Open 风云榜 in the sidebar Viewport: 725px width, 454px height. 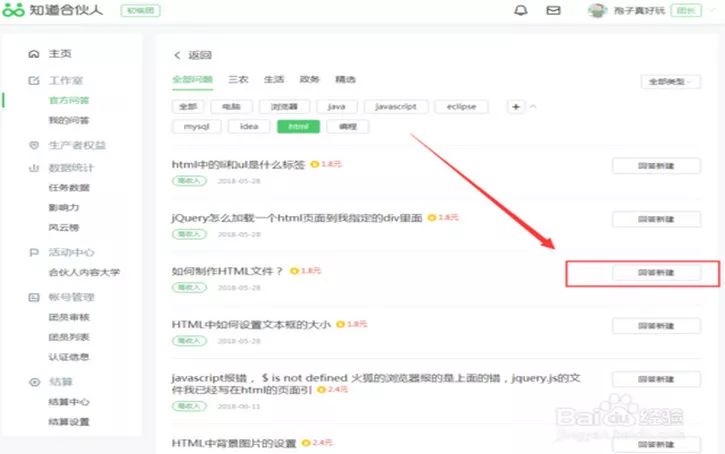click(64, 227)
